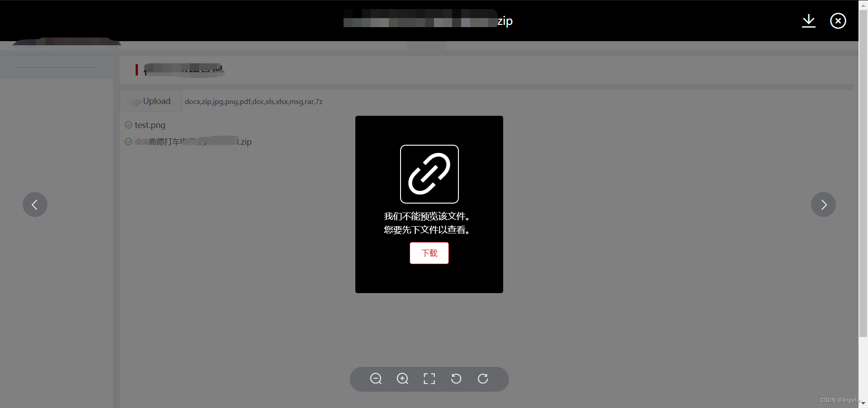Viewport: 868px width, 408px height.
Task: Open the uploaded .zip file entry
Action: (193, 142)
